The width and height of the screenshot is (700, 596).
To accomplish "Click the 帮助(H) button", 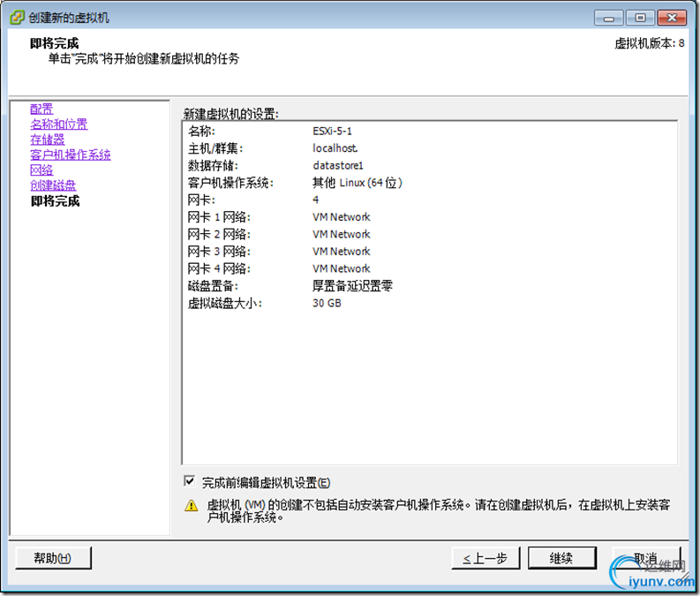I will point(53,558).
